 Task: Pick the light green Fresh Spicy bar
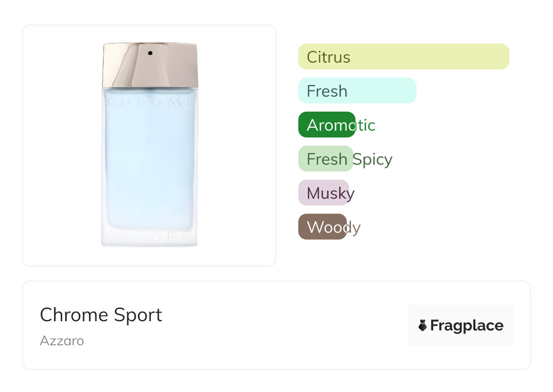325,159
